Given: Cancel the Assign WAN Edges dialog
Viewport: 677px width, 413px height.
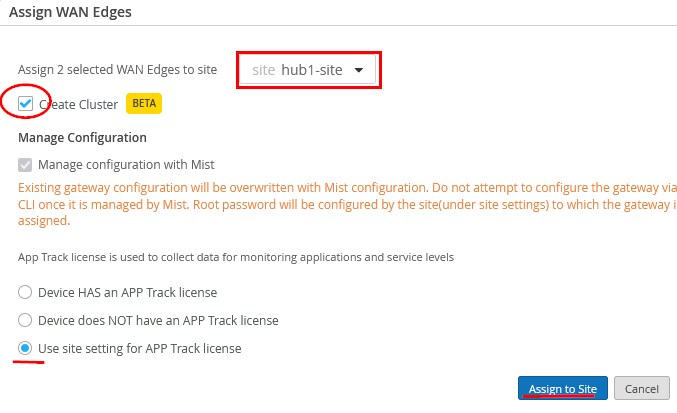Looking at the screenshot, I should point(641,388).
